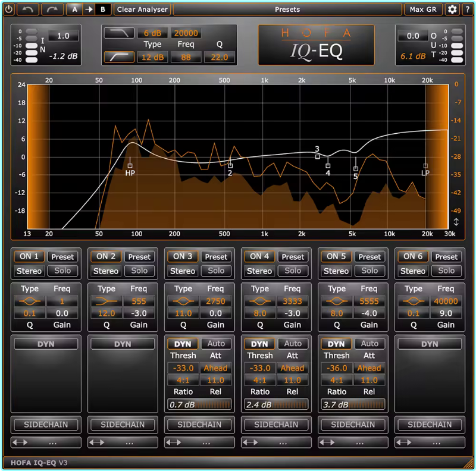Click band 6 link arrows icon
476x471 pixels.
(x=404, y=442)
